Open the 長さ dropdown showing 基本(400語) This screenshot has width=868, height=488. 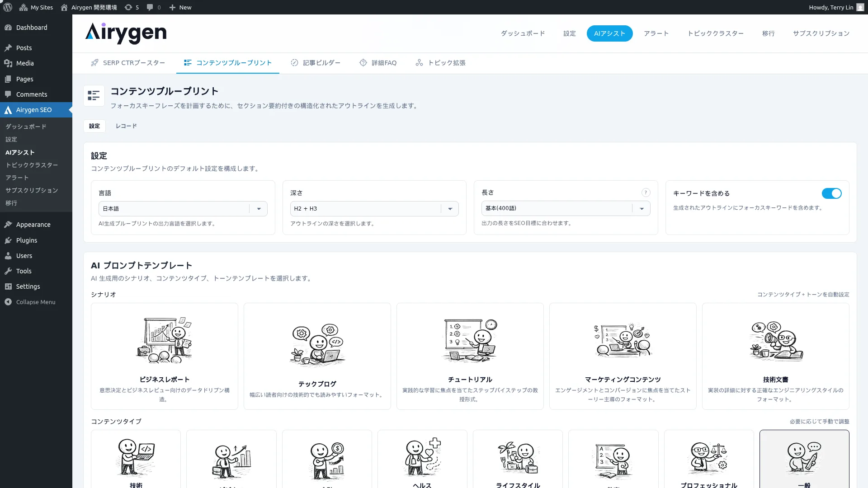[566, 208]
